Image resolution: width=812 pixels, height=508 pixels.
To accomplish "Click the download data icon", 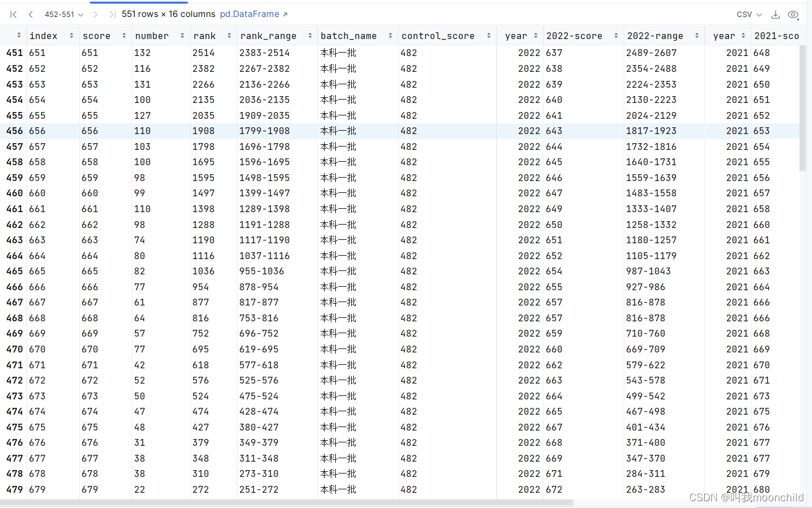I will (x=776, y=14).
